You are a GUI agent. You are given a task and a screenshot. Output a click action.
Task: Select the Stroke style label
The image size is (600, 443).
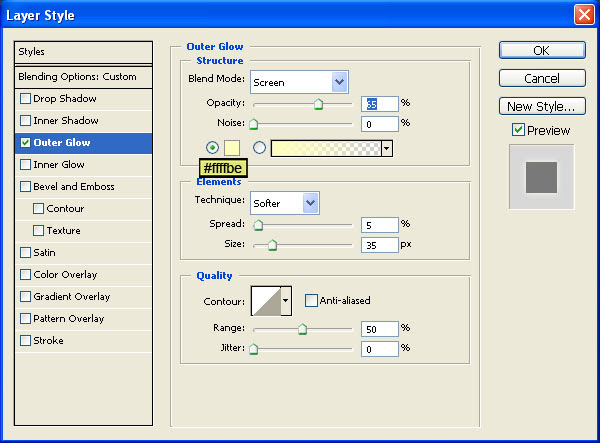pyautogui.click(x=48, y=340)
